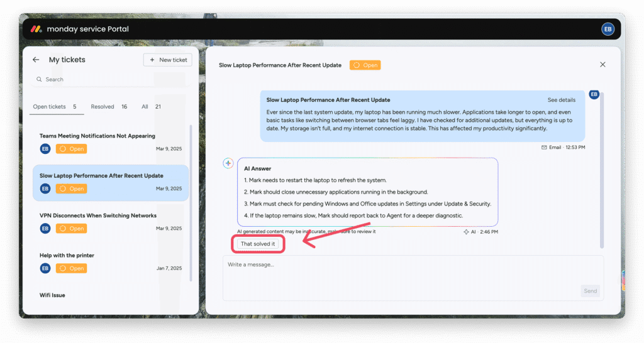Click the AI sparkle icon near 2:46 PM
This screenshot has width=644, height=343.
pos(466,232)
